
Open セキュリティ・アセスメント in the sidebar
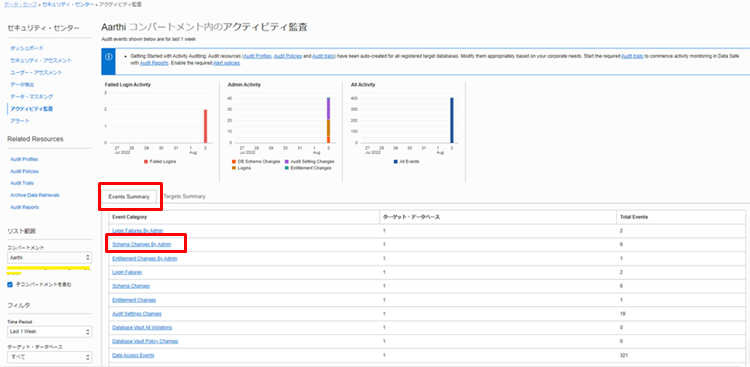click(41, 60)
